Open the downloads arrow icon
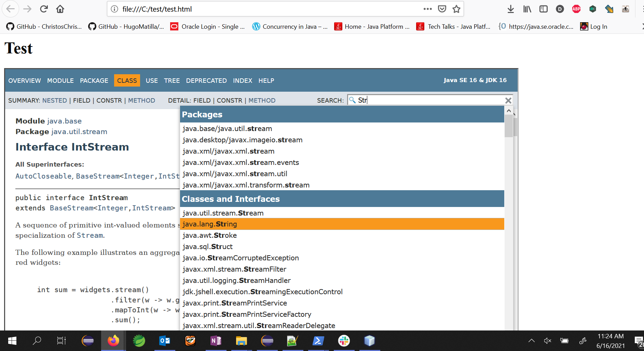 click(510, 9)
